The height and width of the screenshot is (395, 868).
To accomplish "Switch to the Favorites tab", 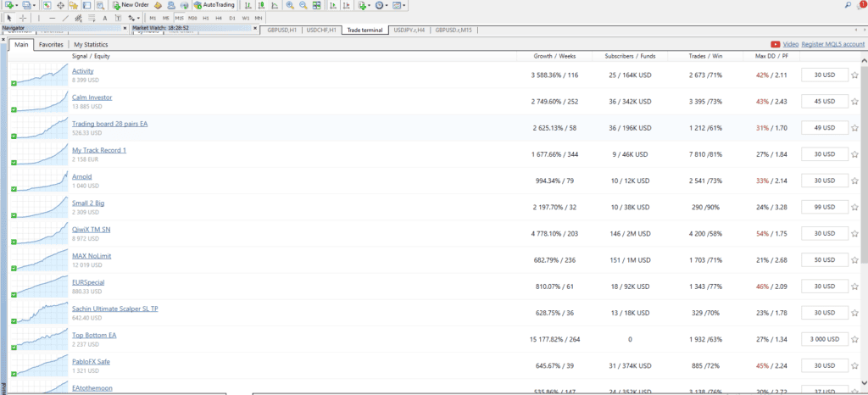I will (51, 44).
